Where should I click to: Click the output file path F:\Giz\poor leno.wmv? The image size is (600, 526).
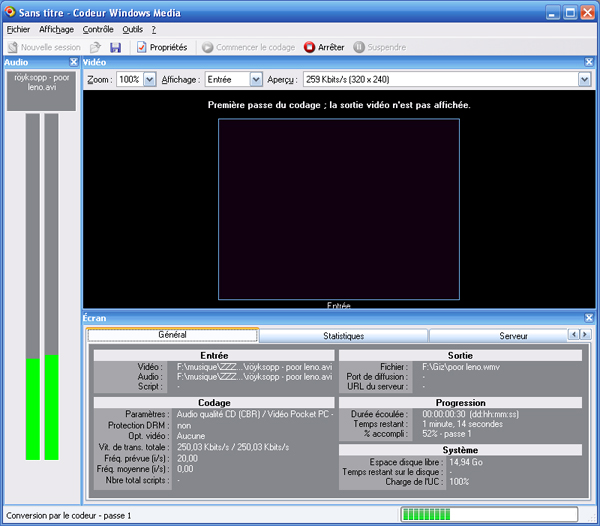[x=461, y=367]
